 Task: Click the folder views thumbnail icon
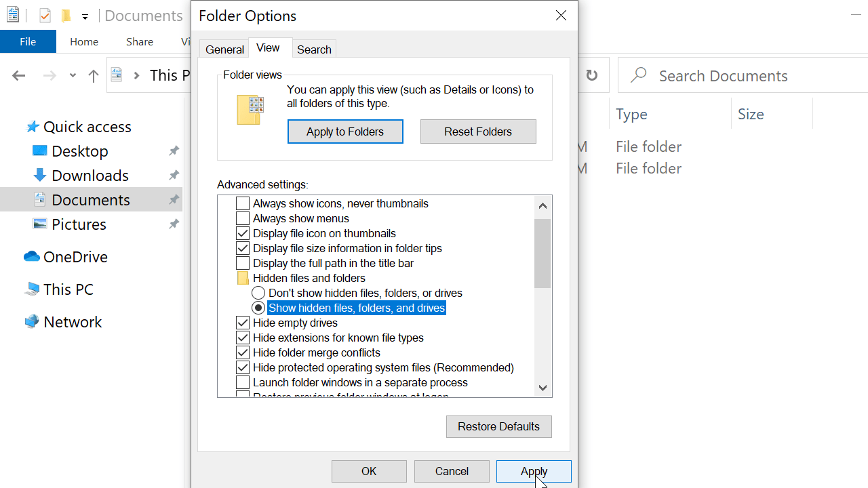click(x=250, y=109)
